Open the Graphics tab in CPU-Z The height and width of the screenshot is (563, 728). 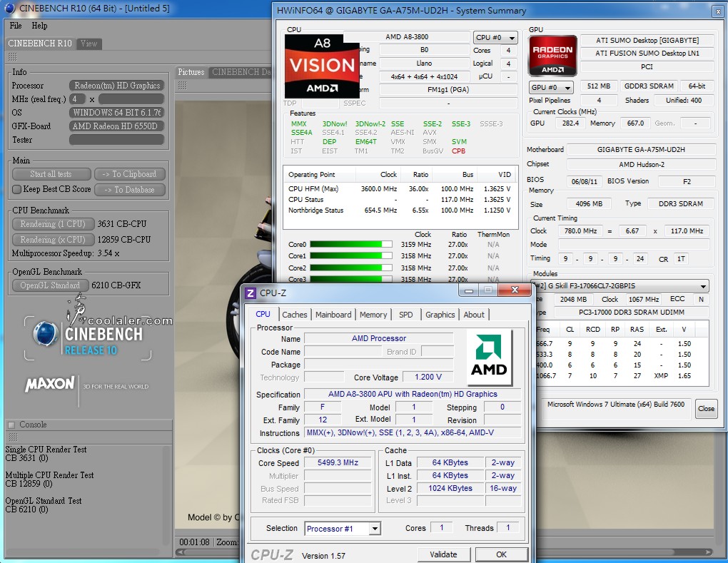coord(440,315)
